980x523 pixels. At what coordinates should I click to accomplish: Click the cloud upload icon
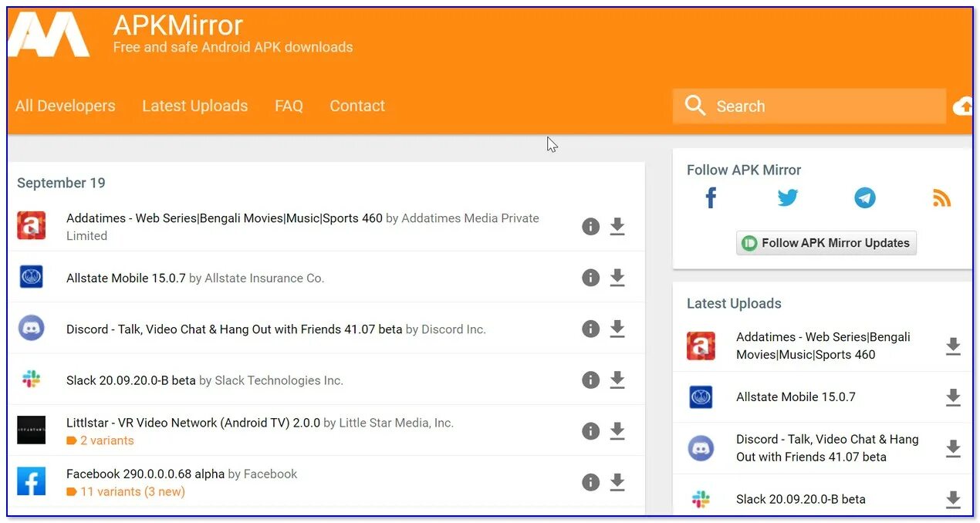[x=963, y=106]
